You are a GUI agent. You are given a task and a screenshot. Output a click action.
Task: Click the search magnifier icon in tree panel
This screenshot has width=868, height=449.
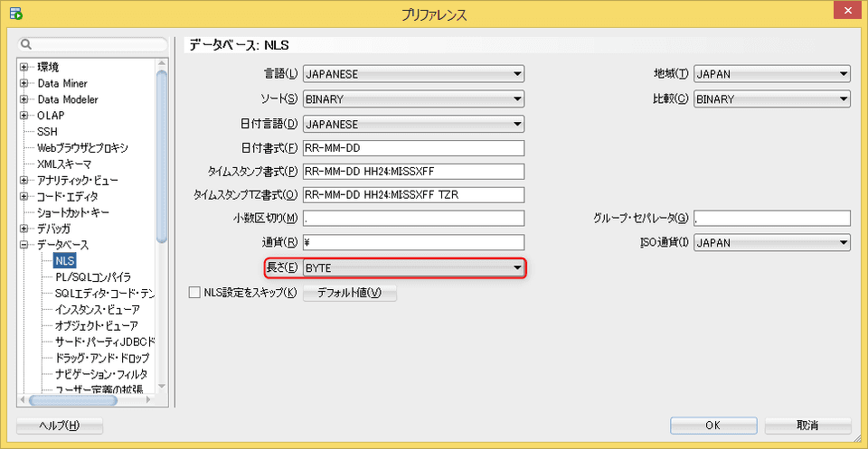pos(27,43)
